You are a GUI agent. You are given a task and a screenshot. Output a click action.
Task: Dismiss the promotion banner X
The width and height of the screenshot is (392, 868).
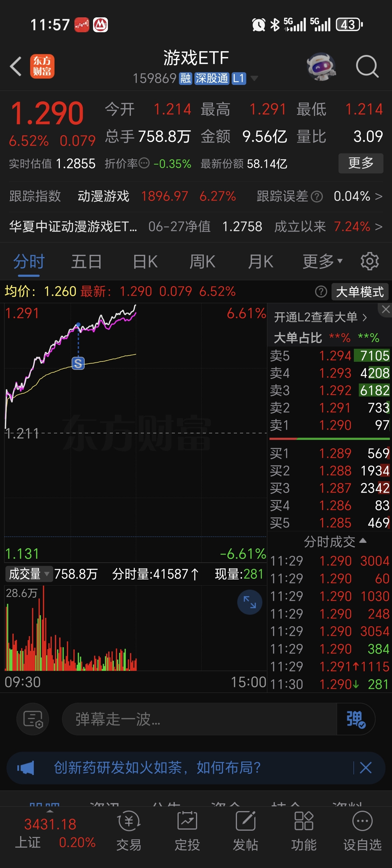click(x=366, y=768)
